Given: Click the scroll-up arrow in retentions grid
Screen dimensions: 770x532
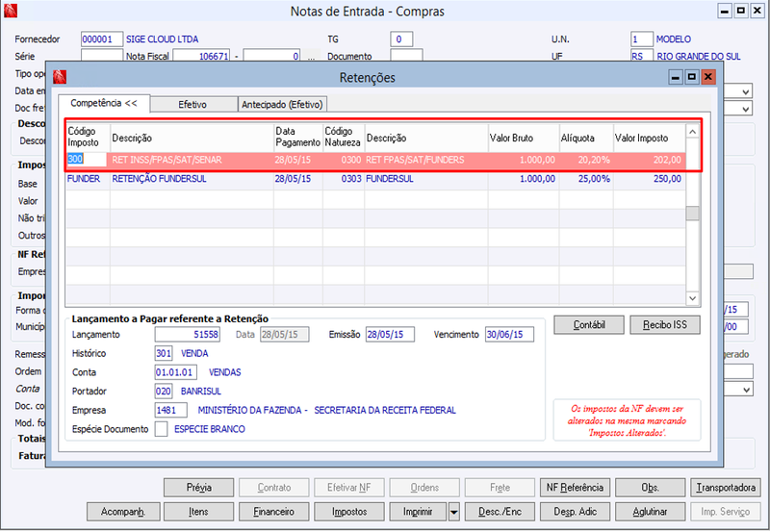Looking at the screenshot, I should click(692, 132).
